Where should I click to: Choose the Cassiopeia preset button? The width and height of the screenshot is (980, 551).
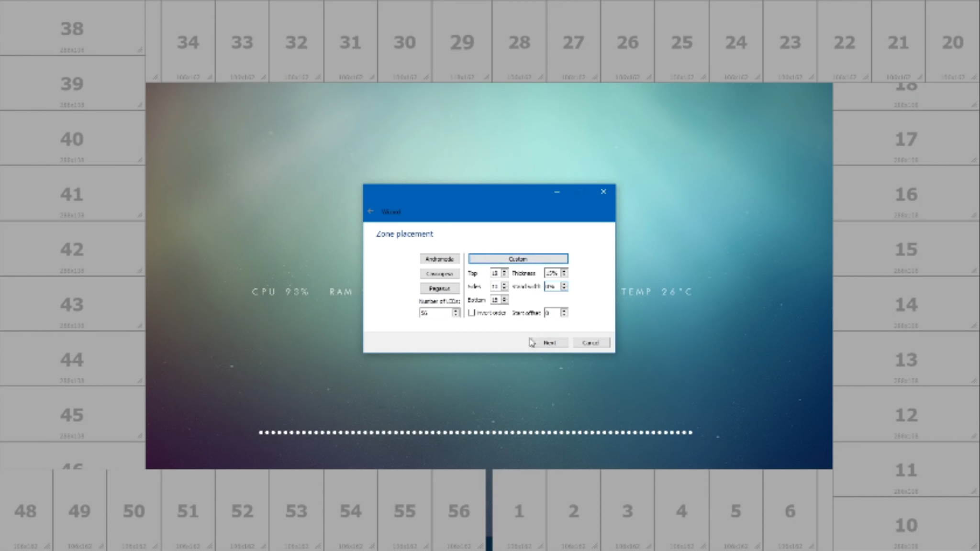point(440,274)
